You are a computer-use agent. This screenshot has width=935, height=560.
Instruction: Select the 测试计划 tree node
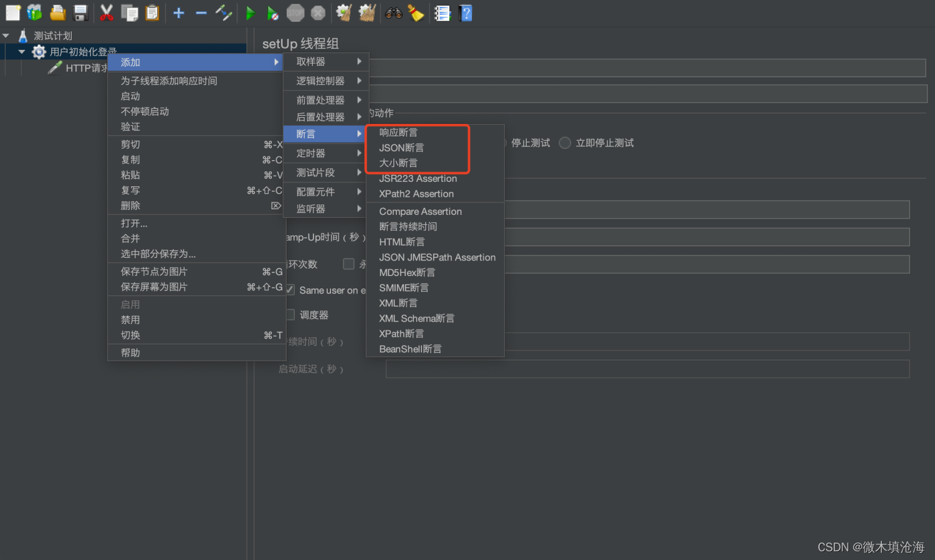(53, 36)
